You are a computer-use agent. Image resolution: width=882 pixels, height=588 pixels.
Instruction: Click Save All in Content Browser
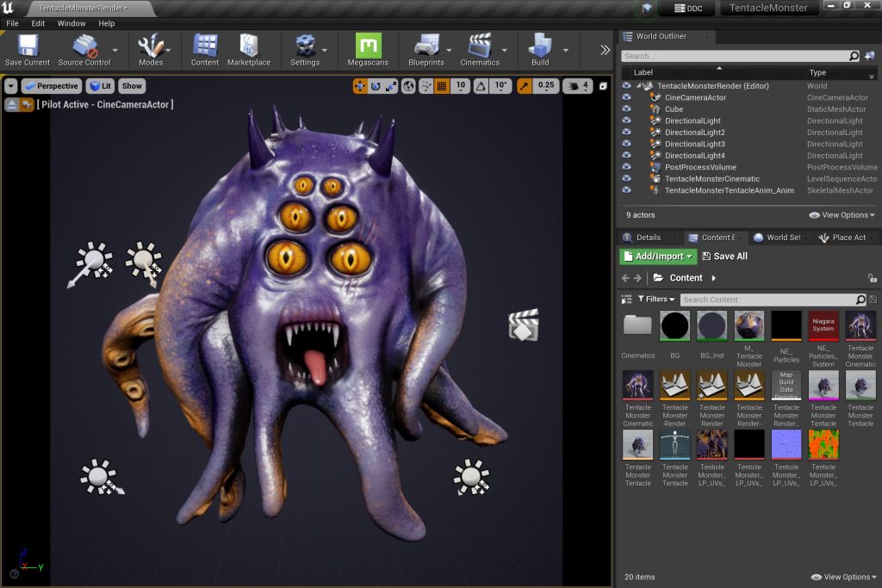tap(725, 257)
